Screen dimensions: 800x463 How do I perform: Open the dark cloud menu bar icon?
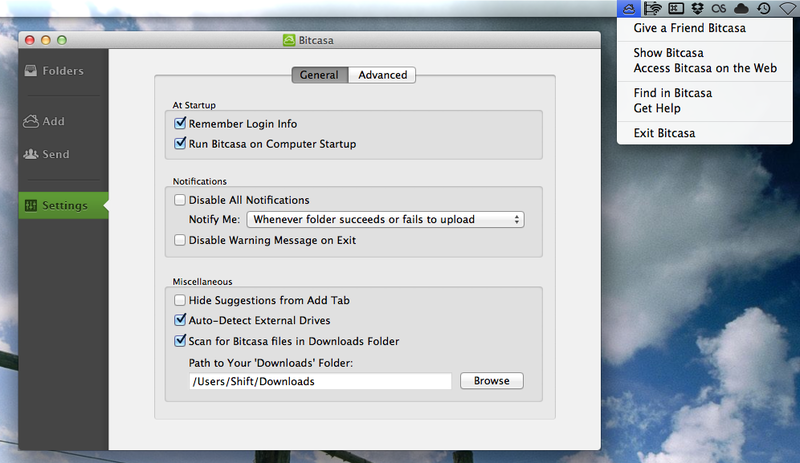(x=741, y=8)
